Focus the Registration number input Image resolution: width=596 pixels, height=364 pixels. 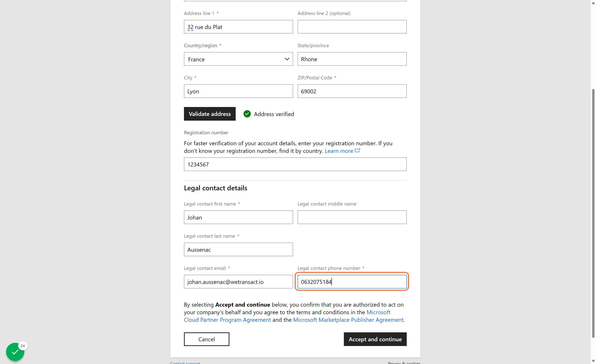[x=295, y=164]
